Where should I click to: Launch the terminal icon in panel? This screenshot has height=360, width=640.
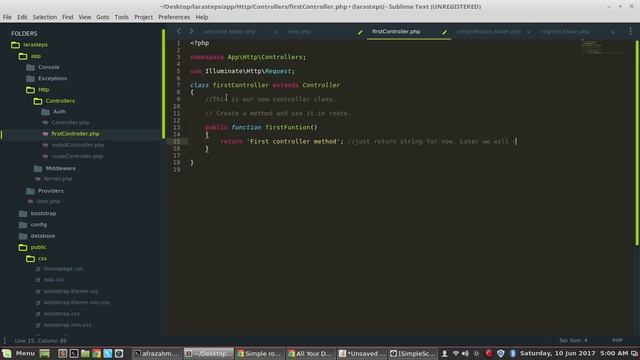click(74, 353)
